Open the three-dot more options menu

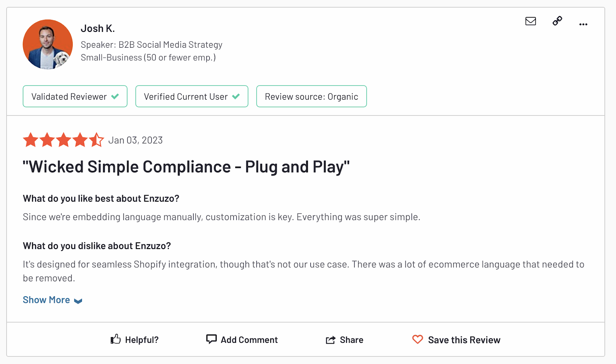click(x=583, y=24)
